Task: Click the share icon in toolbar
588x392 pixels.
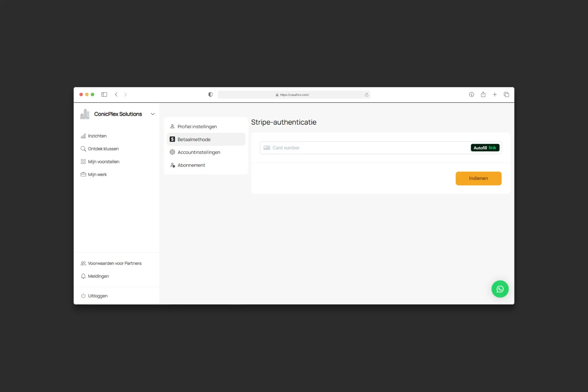Action: click(483, 95)
